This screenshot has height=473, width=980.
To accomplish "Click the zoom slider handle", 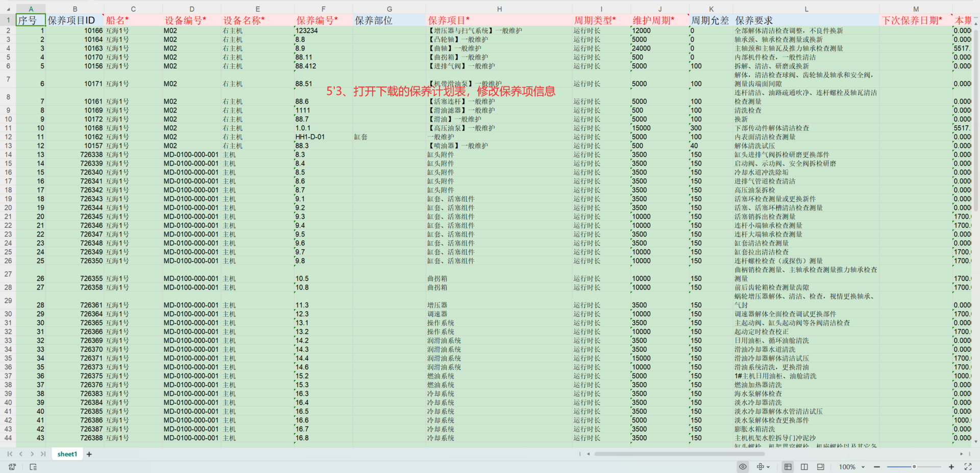I will [x=914, y=467].
